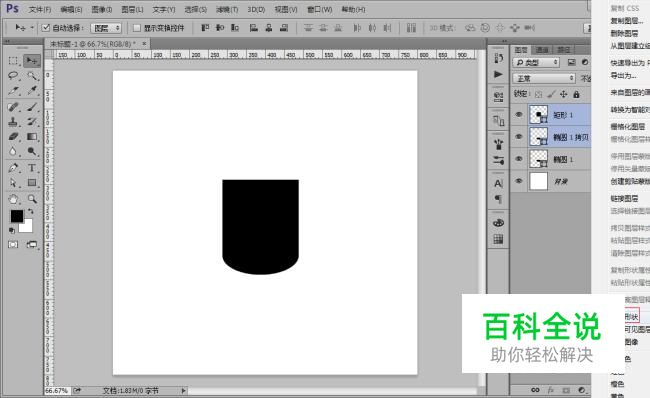The image size is (650, 398).
Task: Select the Gradient tool
Action: [x=32, y=136]
